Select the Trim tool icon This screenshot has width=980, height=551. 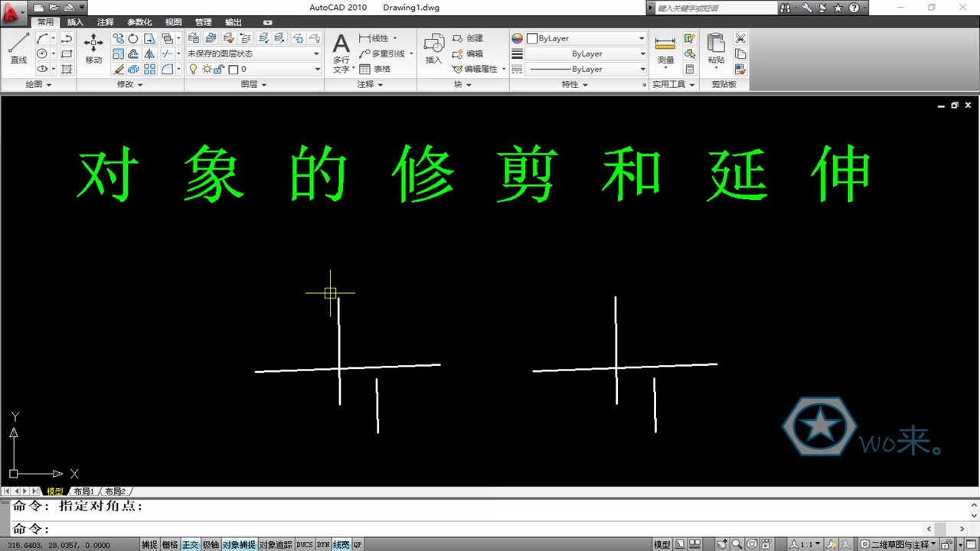pos(167,54)
